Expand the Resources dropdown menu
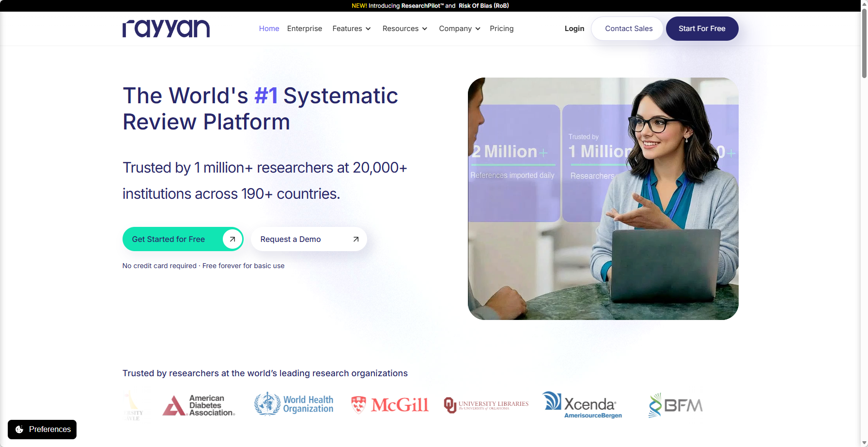The image size is (868, 447). point(405,29)
